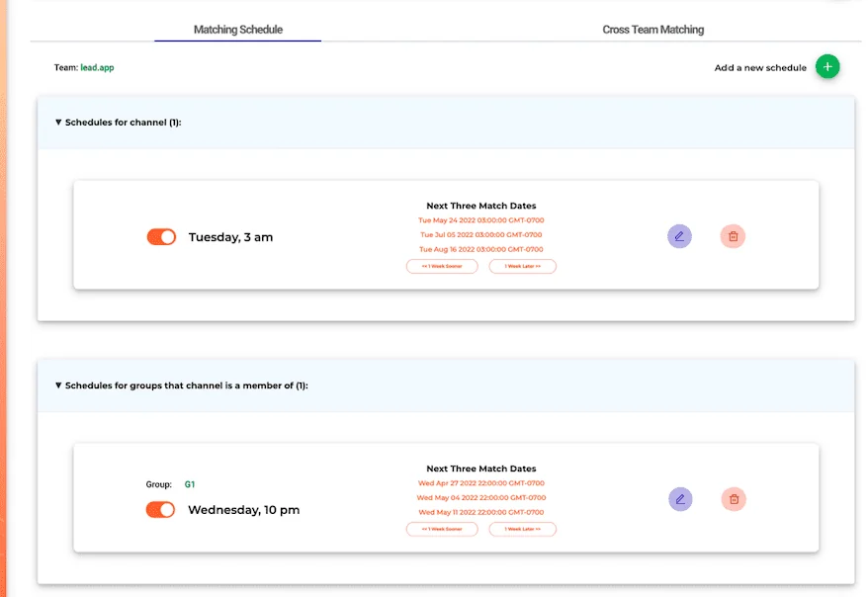The height and width of the screenshot is (597, 868).
Task: Click the Wednesday, 10 pm schedule title
Action: (x=243, y=510)
